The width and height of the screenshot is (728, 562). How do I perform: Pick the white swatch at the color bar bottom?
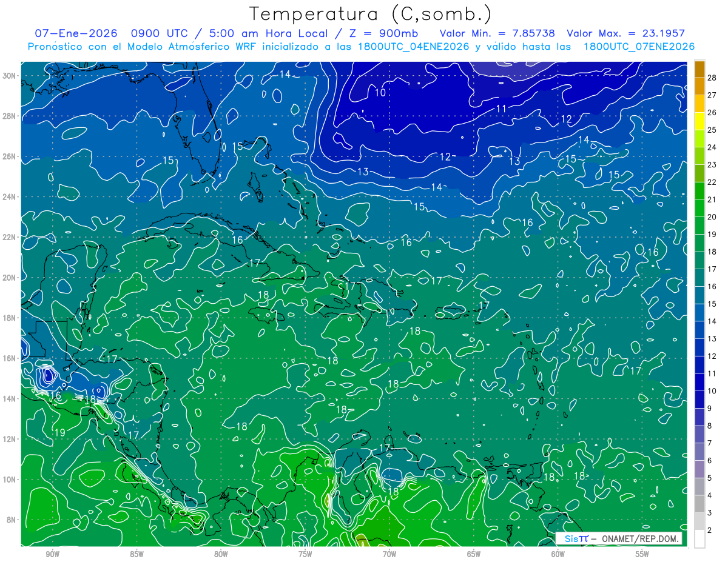(x=700, y=538)
